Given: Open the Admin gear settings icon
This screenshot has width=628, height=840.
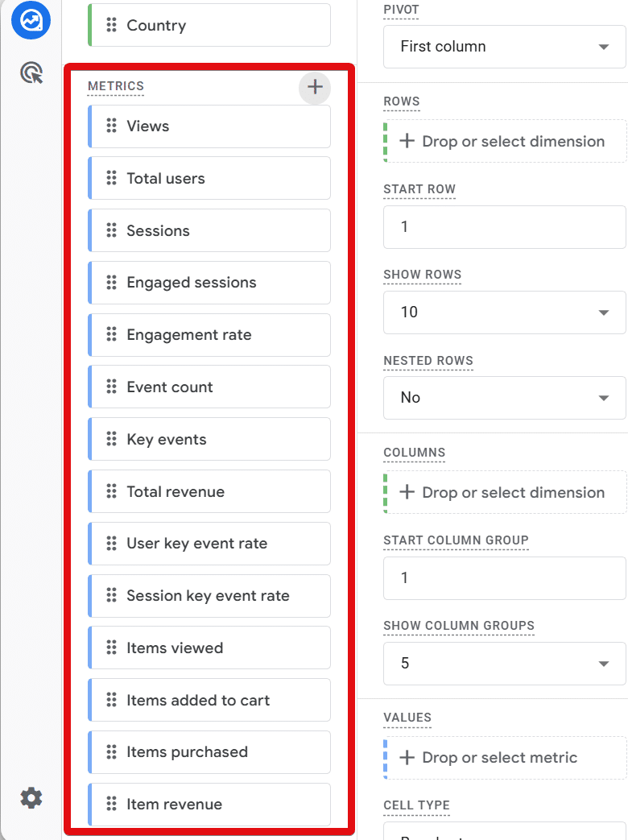Looking at the screenshot, I should point(31,797).
